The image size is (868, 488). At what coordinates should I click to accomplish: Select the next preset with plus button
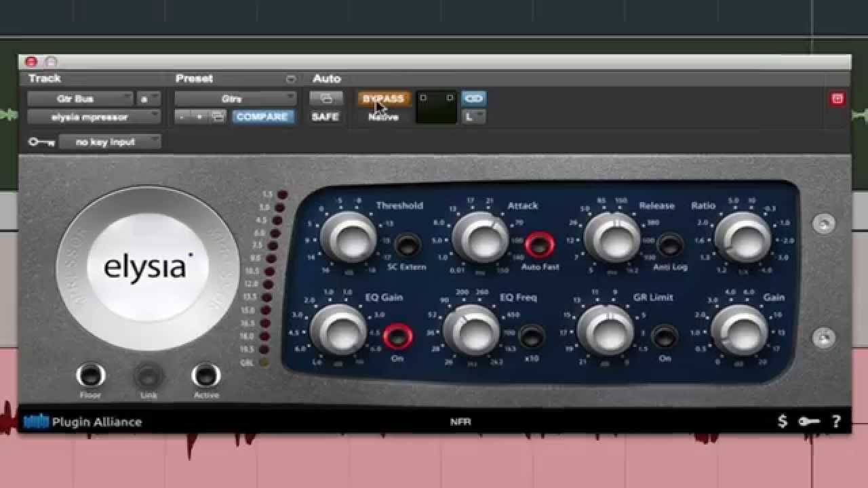(200, 117)
